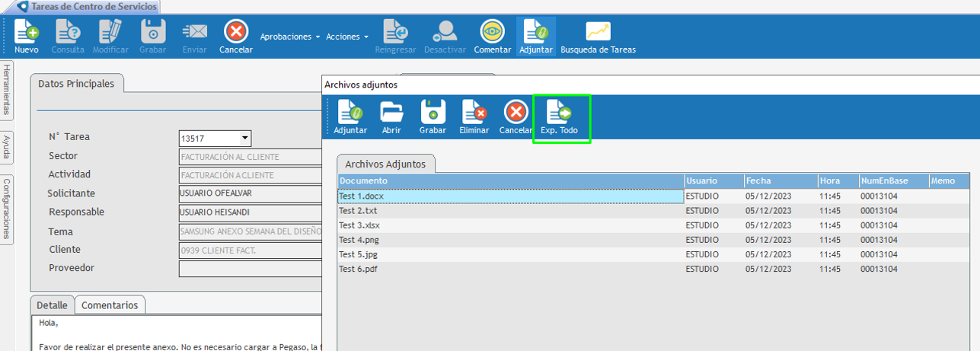Open the Herramientas side panel tab
Screen dimensions: 980x351
point(7,90)
